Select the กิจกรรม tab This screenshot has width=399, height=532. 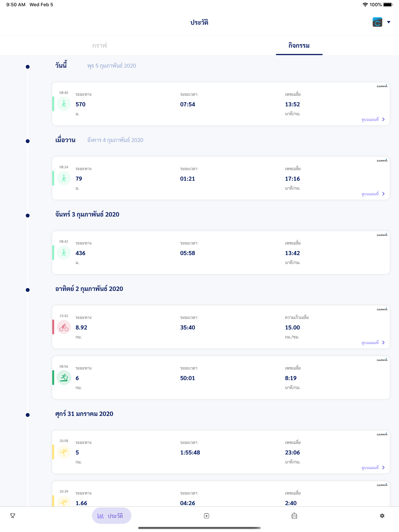(299, 45)
